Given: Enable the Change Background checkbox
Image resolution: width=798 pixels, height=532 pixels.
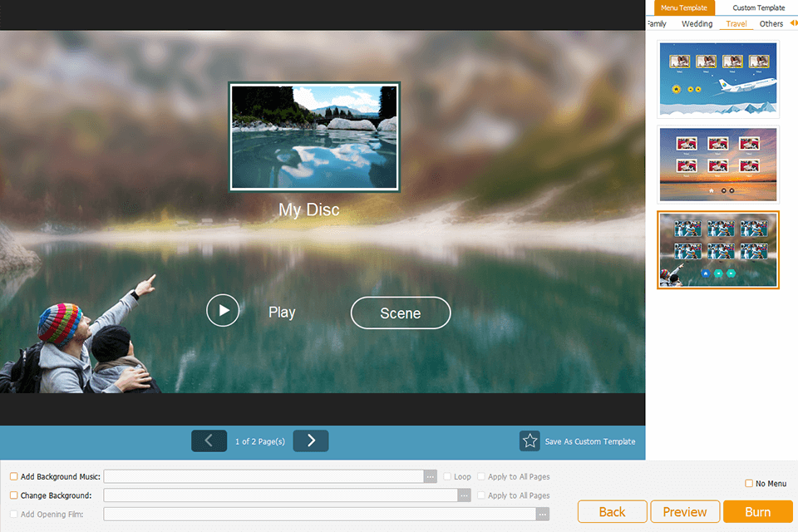Looking at the screenshot, I should pos(13,495).
